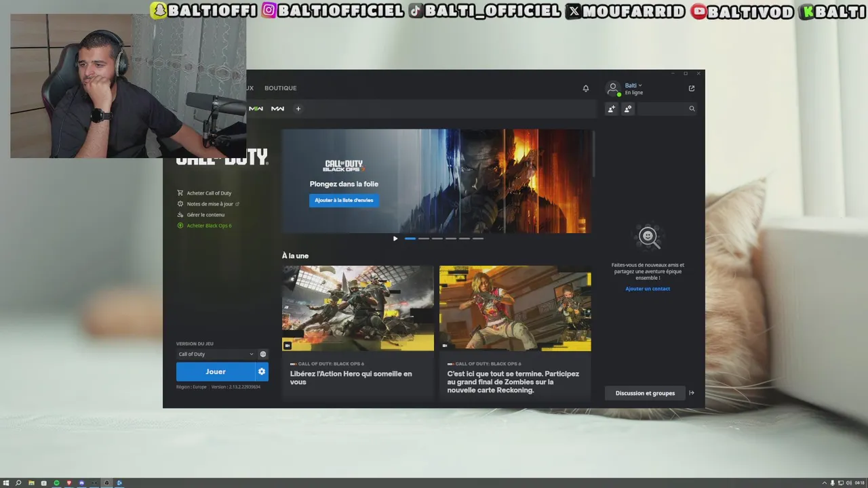Open Discussion et groupes
The height and width of the screenshot is (488, 868).
pos(645,393)
